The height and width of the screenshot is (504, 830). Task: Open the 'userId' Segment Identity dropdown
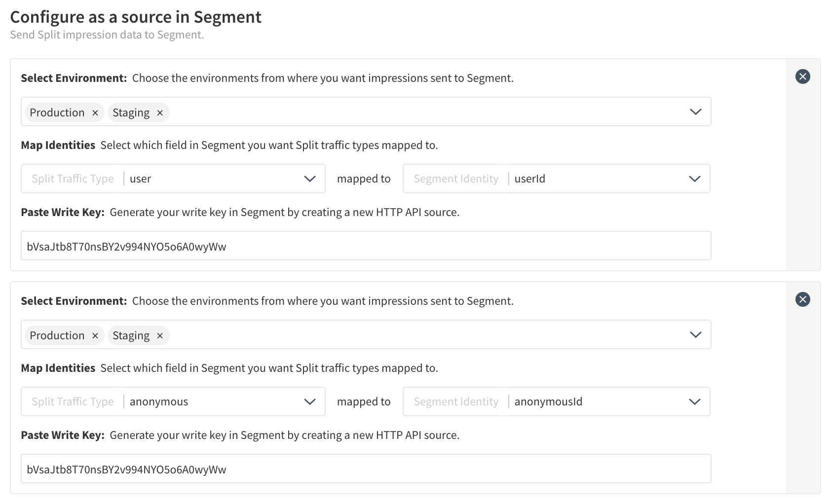pyautogui.click(x=592, y=179)
